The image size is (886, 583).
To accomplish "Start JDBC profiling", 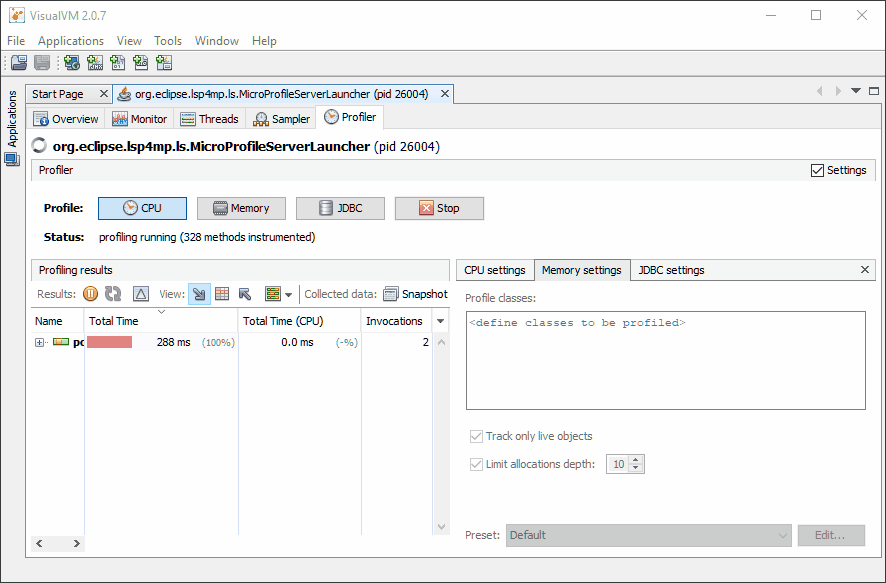I will [x=340, y=208].
